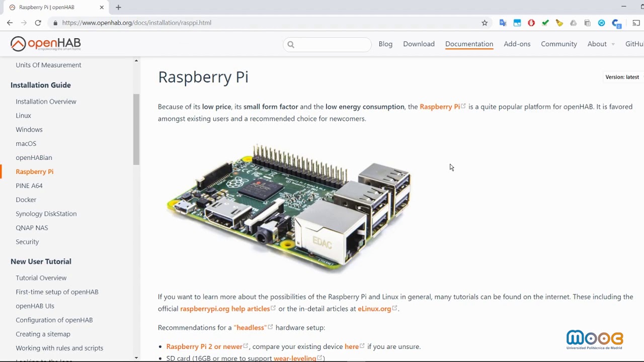The image size is (644, 362).
Task: Click the yellow broom cleaner extension icon
Action: tap(559, 23)
